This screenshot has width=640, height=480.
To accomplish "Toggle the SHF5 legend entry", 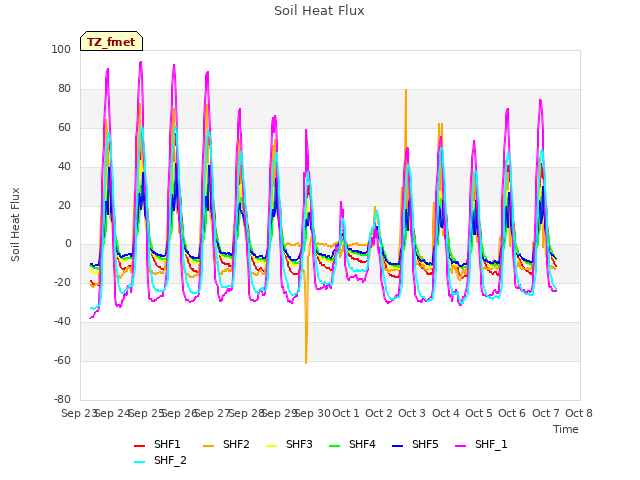I will coord(415,444).
